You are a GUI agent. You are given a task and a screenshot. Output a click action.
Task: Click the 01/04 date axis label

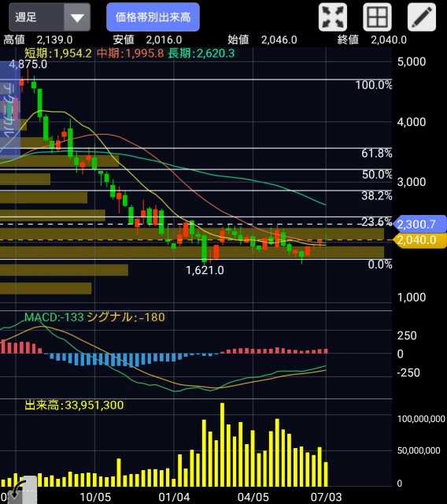point(175,497)
